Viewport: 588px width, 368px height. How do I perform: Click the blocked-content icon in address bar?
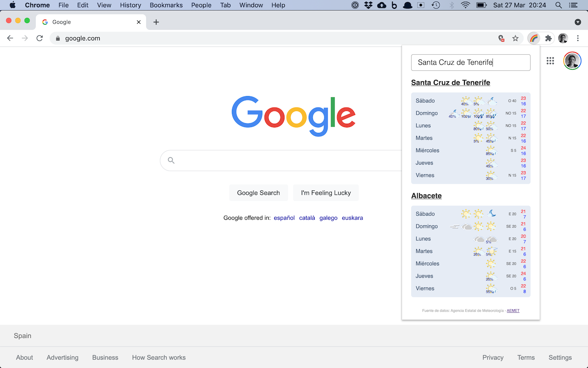[502, 38]
